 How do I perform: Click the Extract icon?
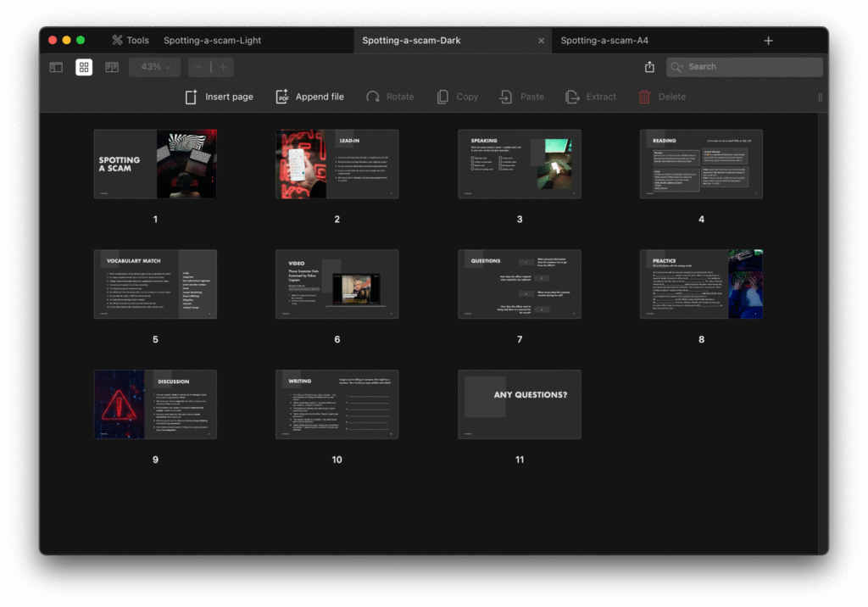pyautogui.click(x=573, y=97)
